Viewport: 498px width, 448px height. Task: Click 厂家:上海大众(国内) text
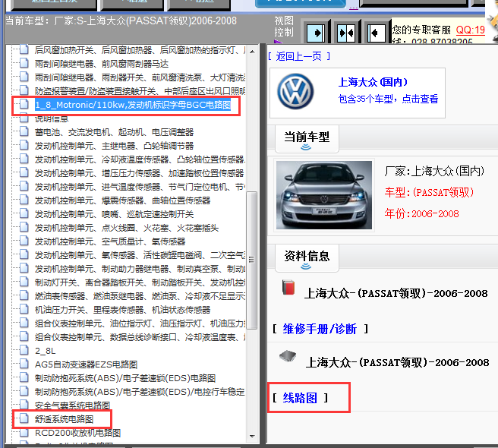click(x=434, y=172)
